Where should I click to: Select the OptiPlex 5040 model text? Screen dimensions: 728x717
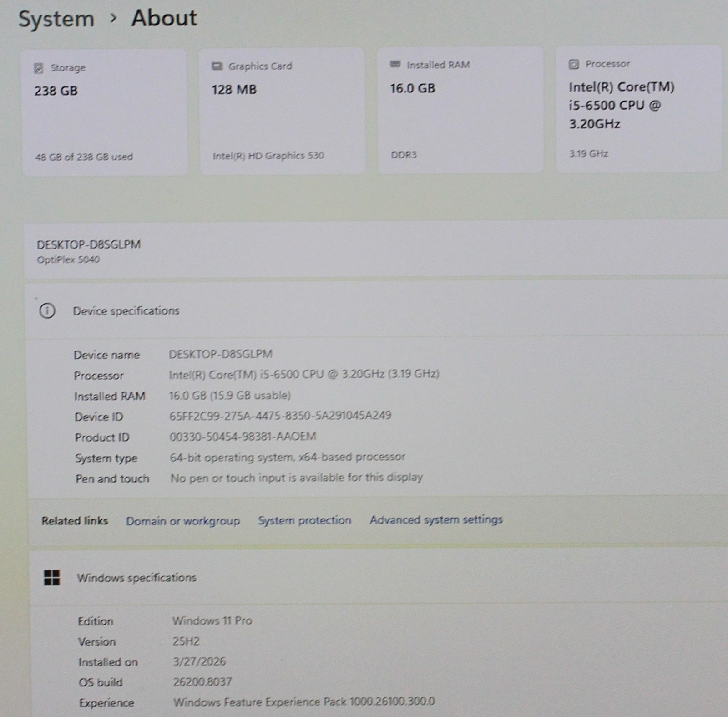[68, 259]
